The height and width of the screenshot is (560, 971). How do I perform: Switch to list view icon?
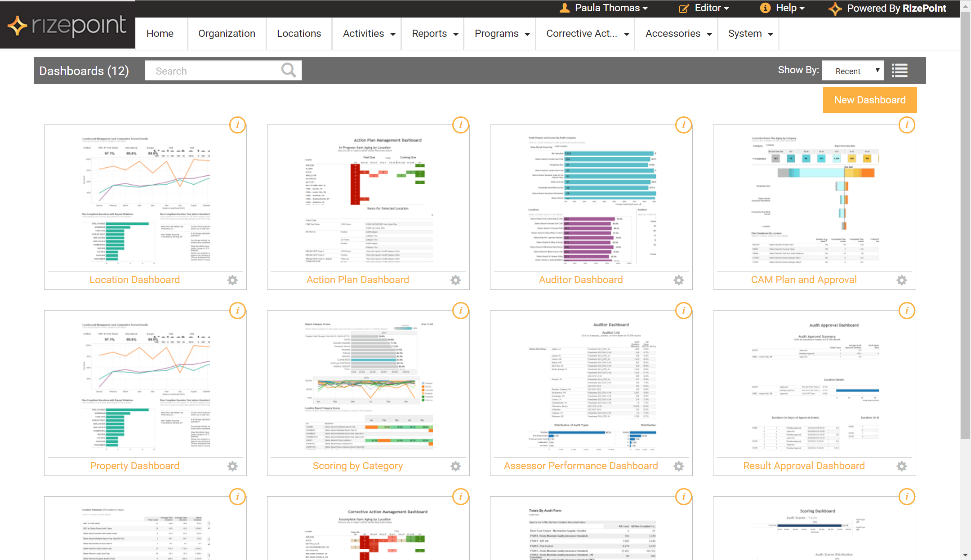pyautogui.click(x=900, y=71)
